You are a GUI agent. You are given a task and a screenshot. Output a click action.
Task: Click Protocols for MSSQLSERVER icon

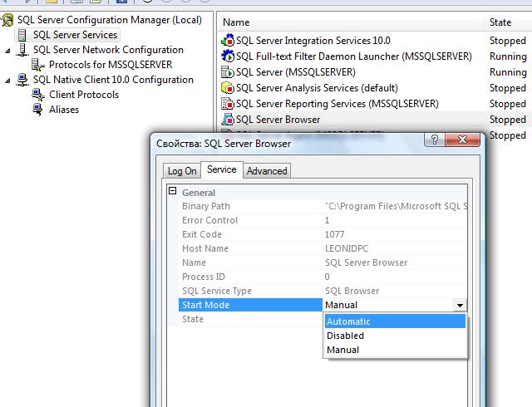[x=37, y=65]
